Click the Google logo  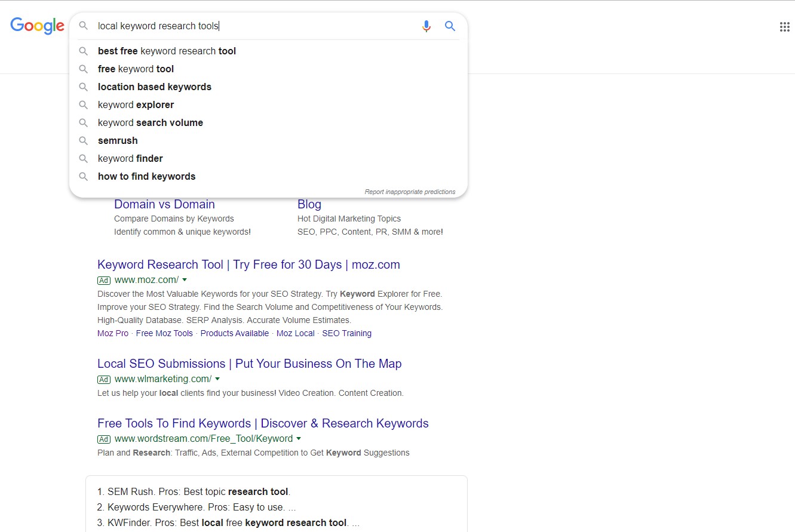(x=37, y=26)
